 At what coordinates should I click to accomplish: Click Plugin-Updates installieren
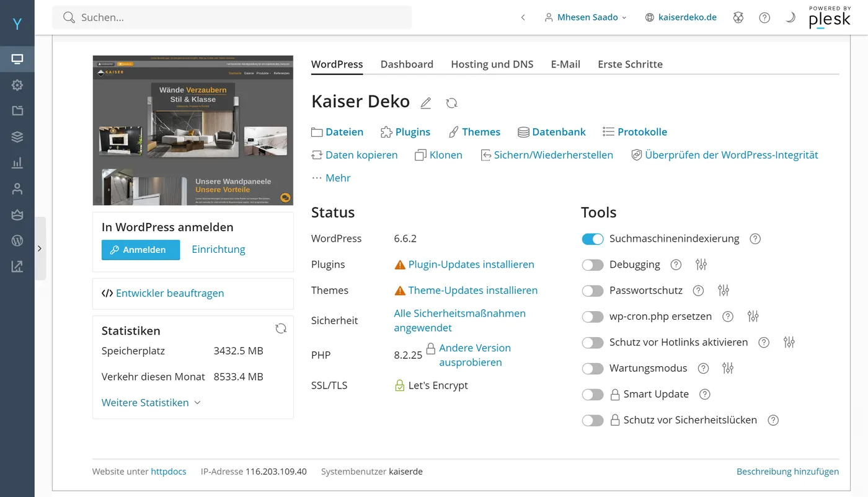[x=471, y=265]
